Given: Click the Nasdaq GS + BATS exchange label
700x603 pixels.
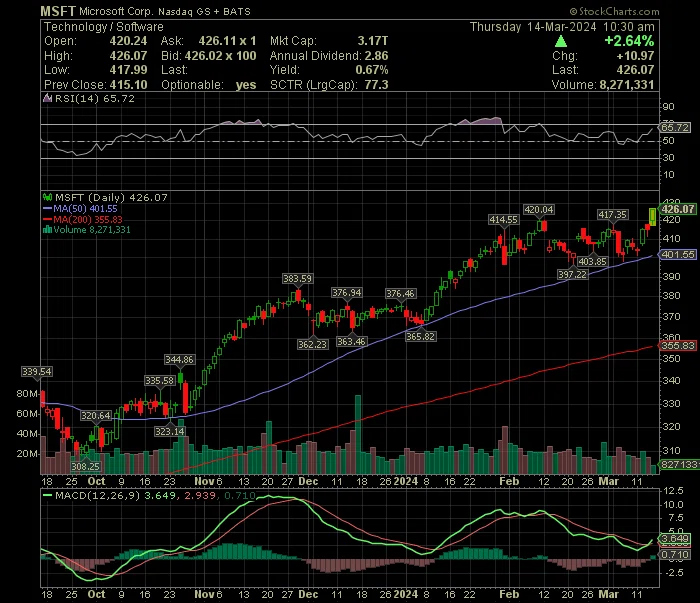Looking at the screenshot, I should coord(204,12).
